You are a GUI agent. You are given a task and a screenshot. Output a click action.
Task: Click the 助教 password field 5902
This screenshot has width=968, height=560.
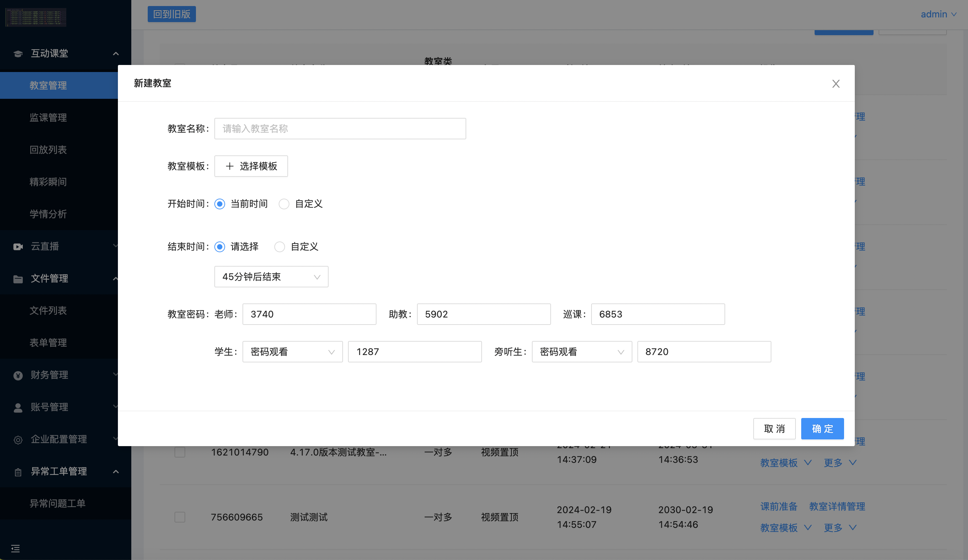click(484, 314)
